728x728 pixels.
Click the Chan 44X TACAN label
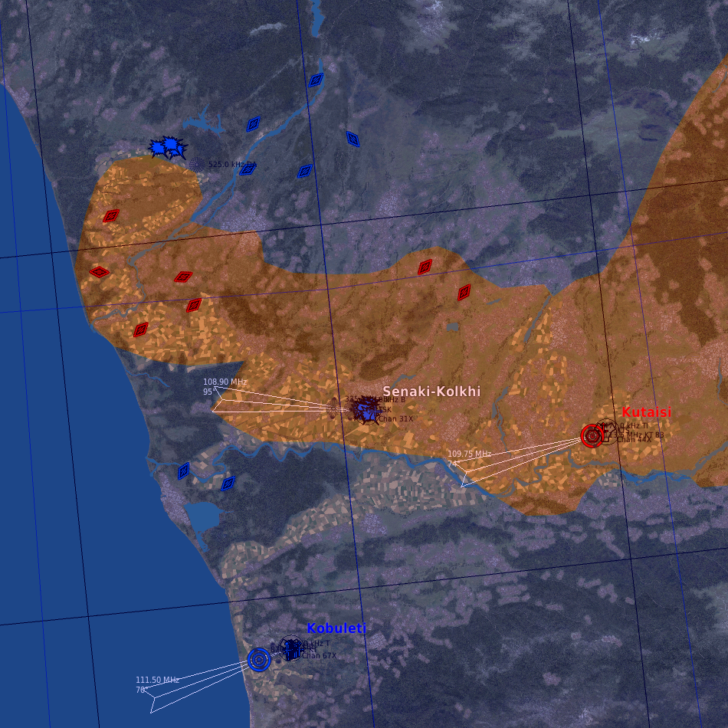[x=635, y=440]
